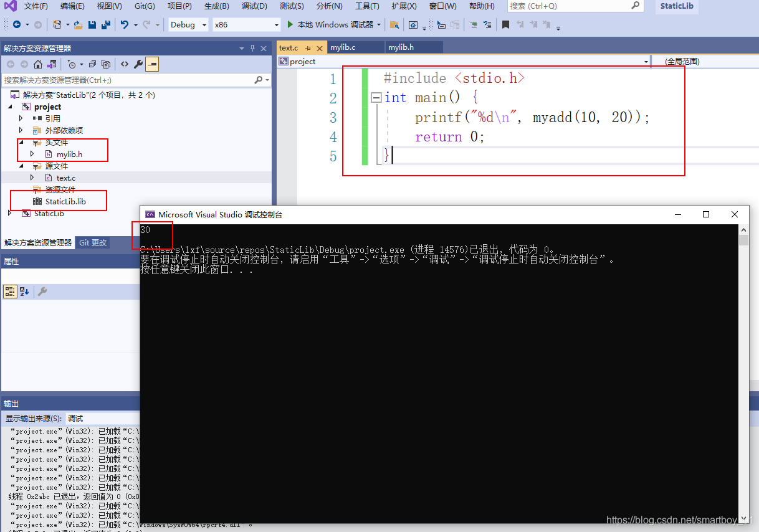Click the Save All toolbar icon
This screenshot has width=759, height=532.
pos(105,25)
